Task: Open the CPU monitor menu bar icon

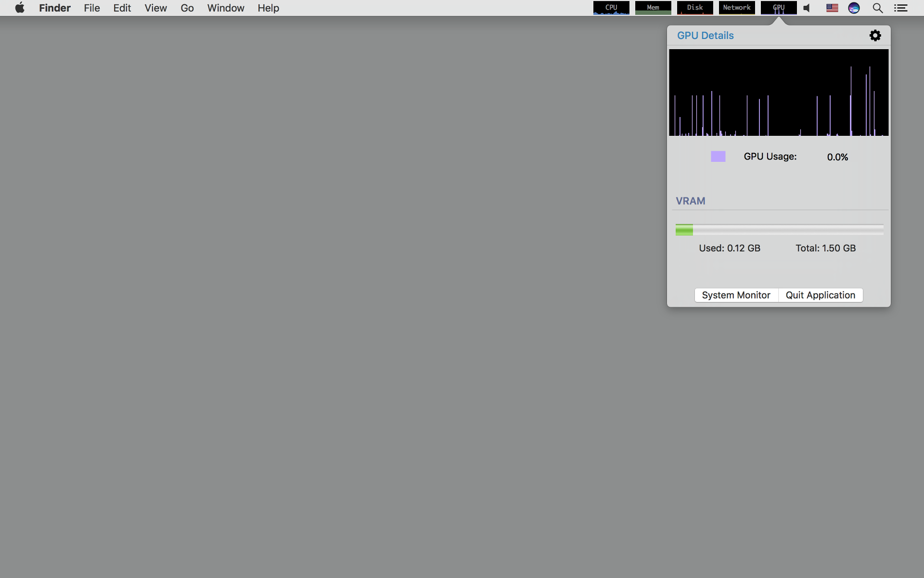Action: click(x=611, y=8)
